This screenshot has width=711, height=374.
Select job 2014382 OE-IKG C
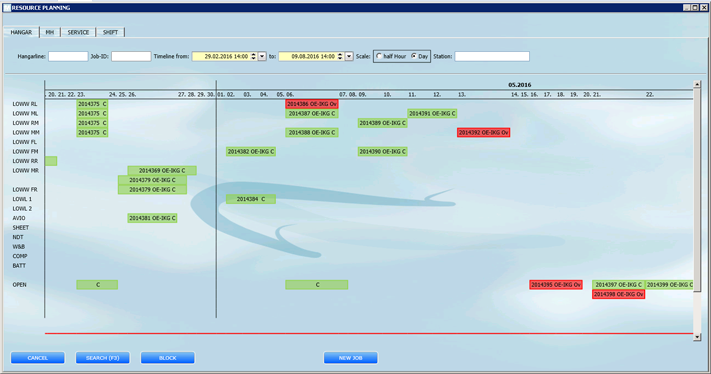pos(251,151)
